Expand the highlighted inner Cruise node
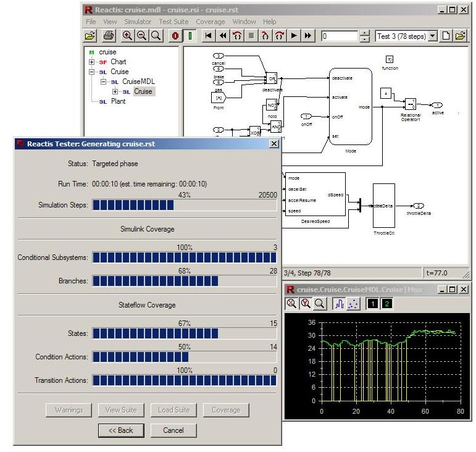 [x=115, y=91]
